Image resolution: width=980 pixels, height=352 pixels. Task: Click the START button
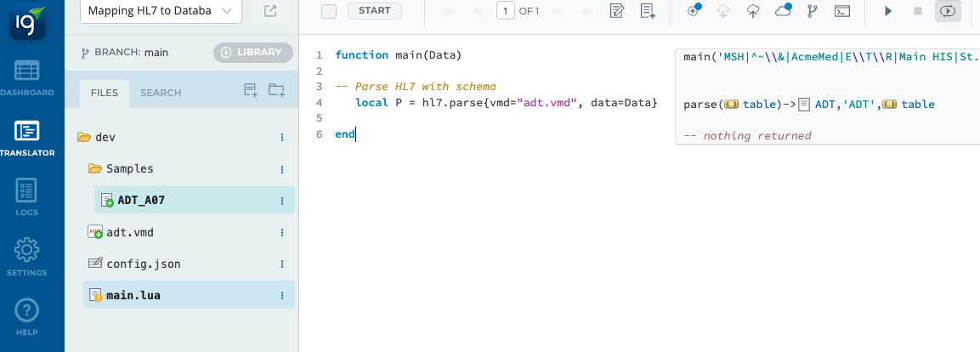(x=374, y=11)
